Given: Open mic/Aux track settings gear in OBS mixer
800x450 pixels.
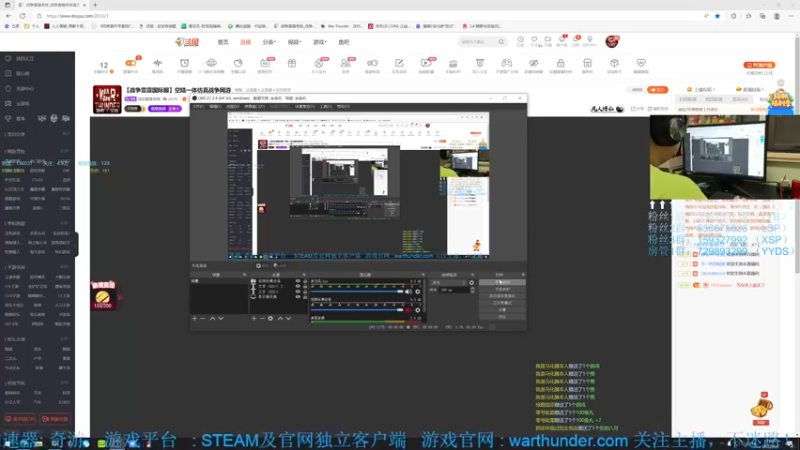Looking at the screenshot, I should click(417, 292).
